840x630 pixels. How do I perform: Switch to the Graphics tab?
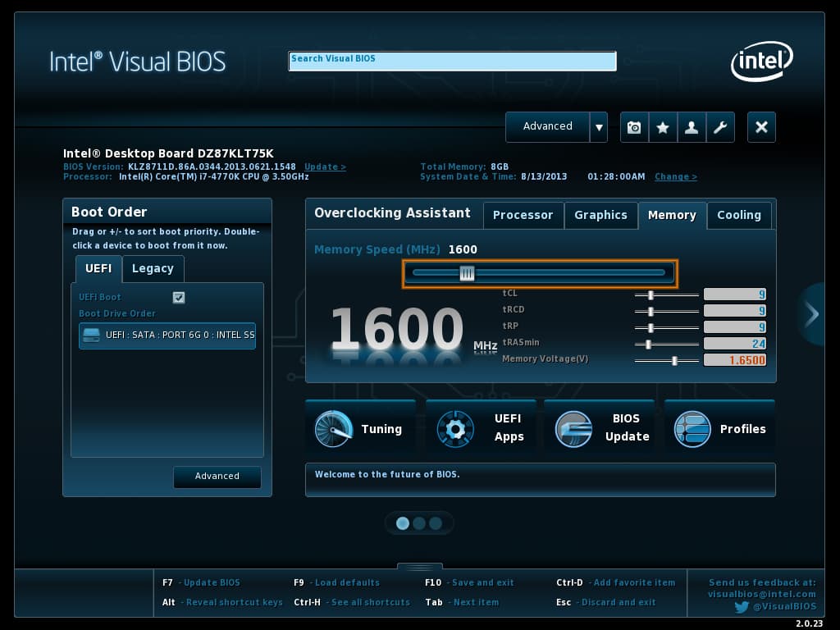coord(600,216)
